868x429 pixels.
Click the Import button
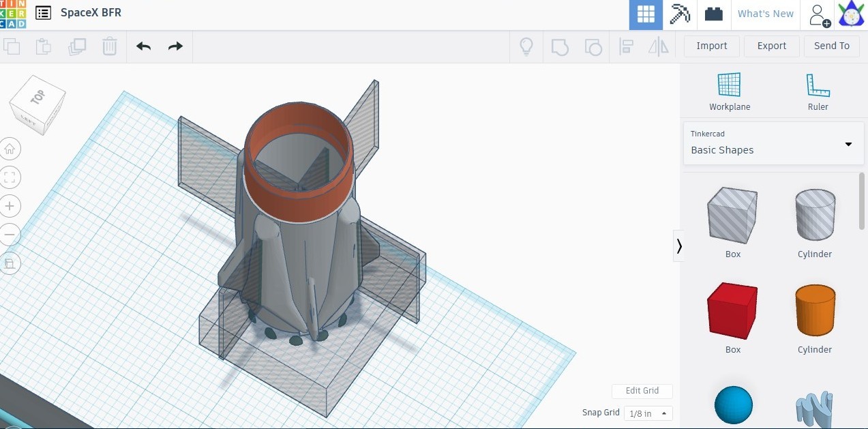pos(712,46)
